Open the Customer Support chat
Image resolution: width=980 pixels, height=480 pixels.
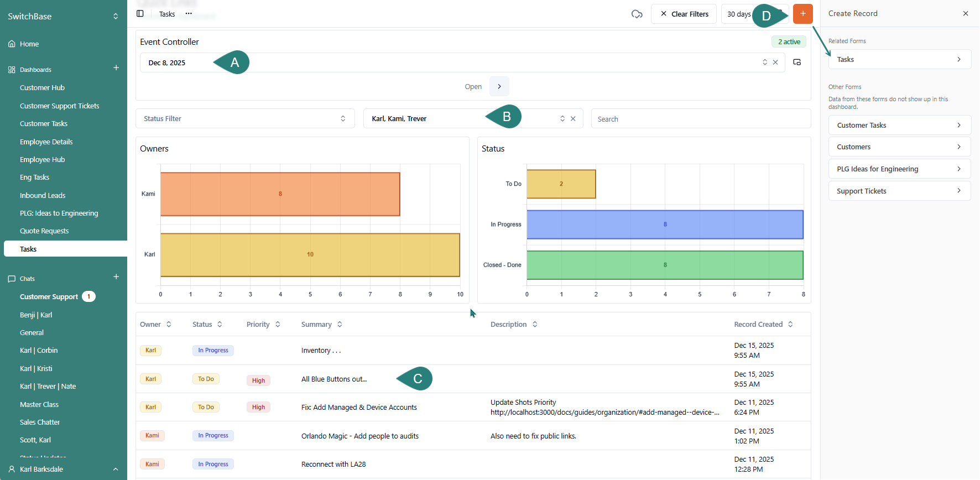tap(49, 297)
